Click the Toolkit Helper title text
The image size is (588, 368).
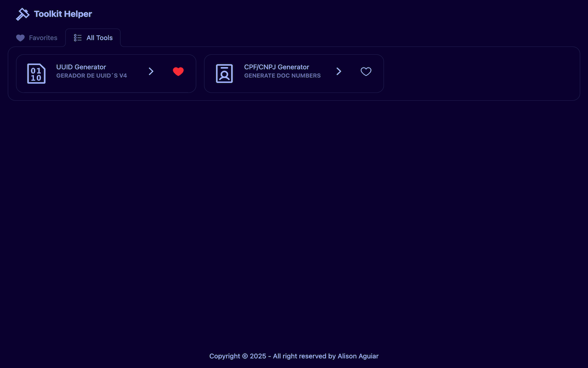63,14
